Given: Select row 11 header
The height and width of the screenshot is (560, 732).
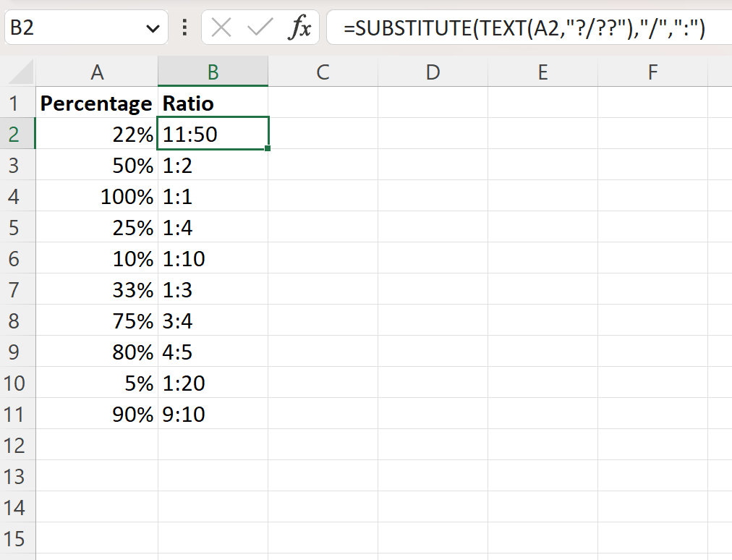Looking at the screenshot, I should pyautogui.click(x=17, y=414).
